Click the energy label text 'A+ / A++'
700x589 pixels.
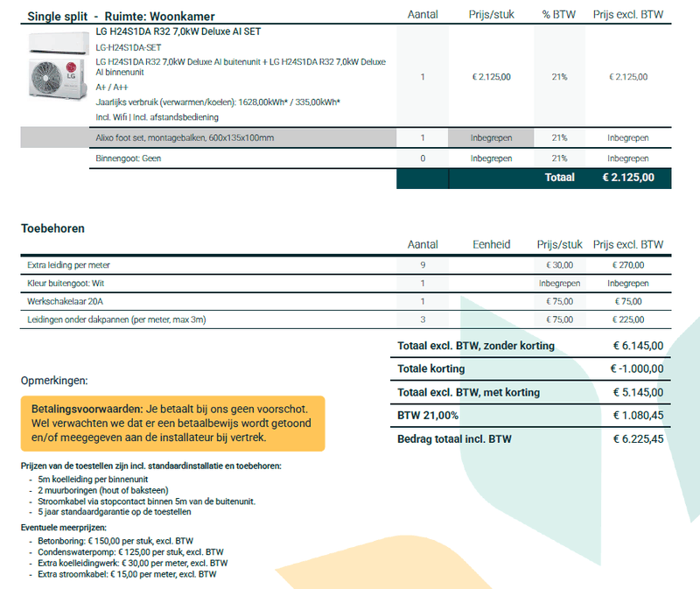point(112,87)
